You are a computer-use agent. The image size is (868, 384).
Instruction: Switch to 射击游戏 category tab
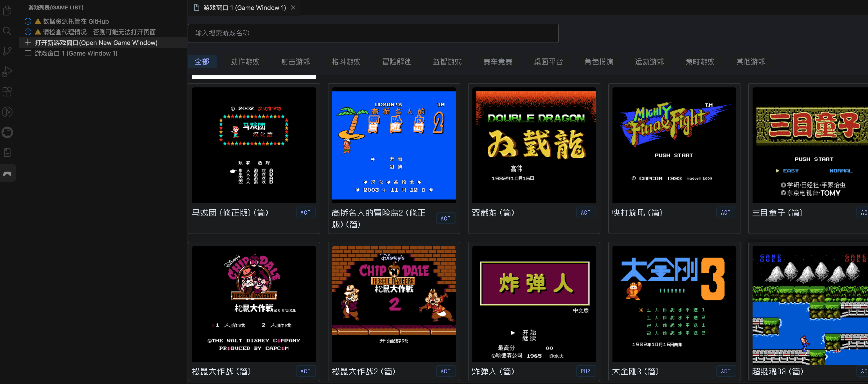click(x=296, y=62)
